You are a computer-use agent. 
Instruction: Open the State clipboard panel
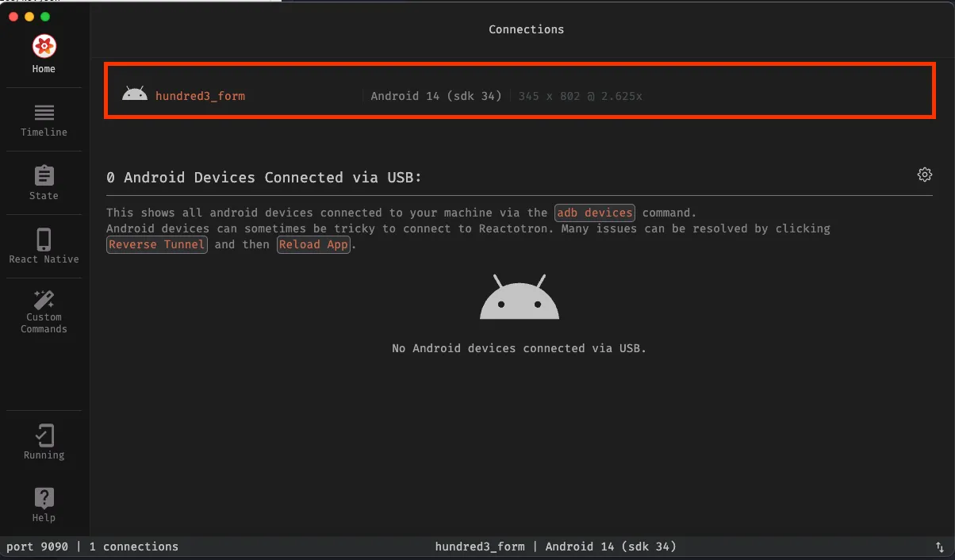coord(44,183)
